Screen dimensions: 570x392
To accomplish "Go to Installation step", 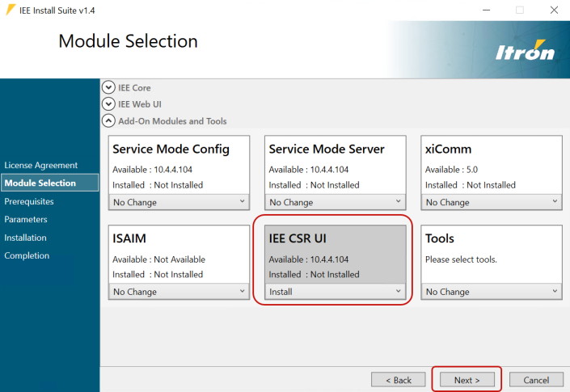I will click(x=25, y=238).
